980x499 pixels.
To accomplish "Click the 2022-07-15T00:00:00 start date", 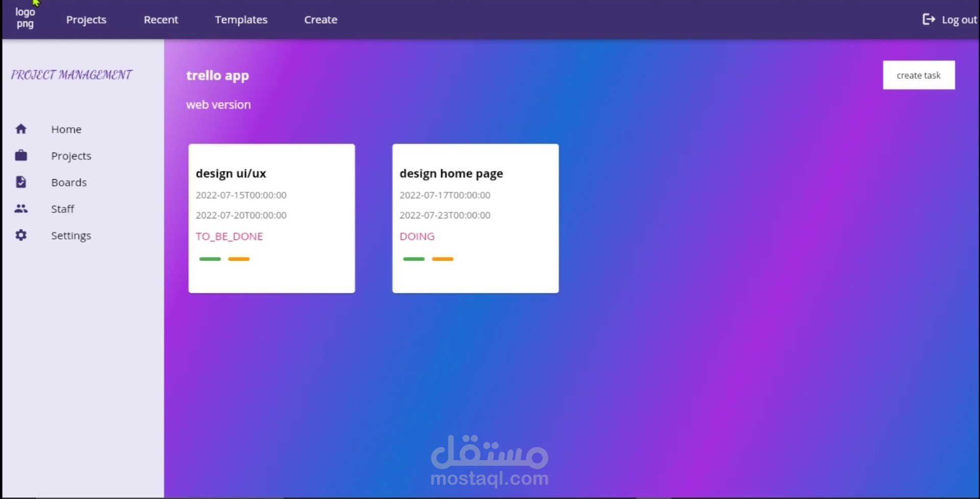I will click(x=241, y=195).
